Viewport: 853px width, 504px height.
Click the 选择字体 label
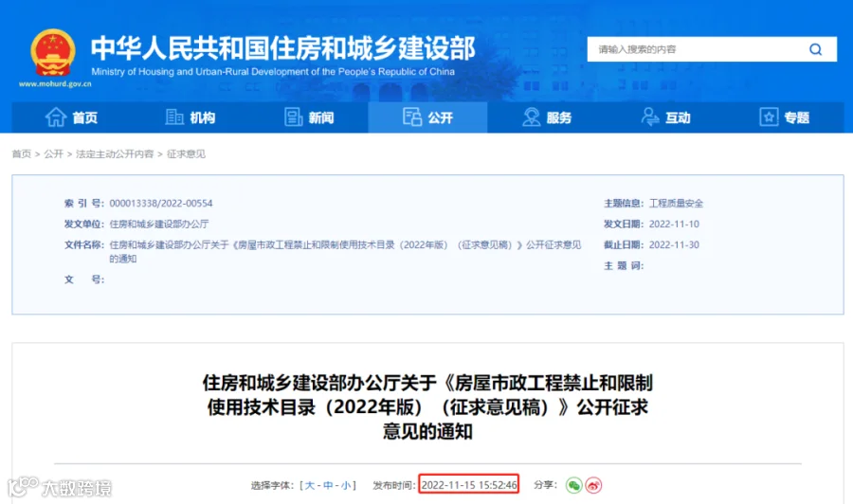[273, 485]
